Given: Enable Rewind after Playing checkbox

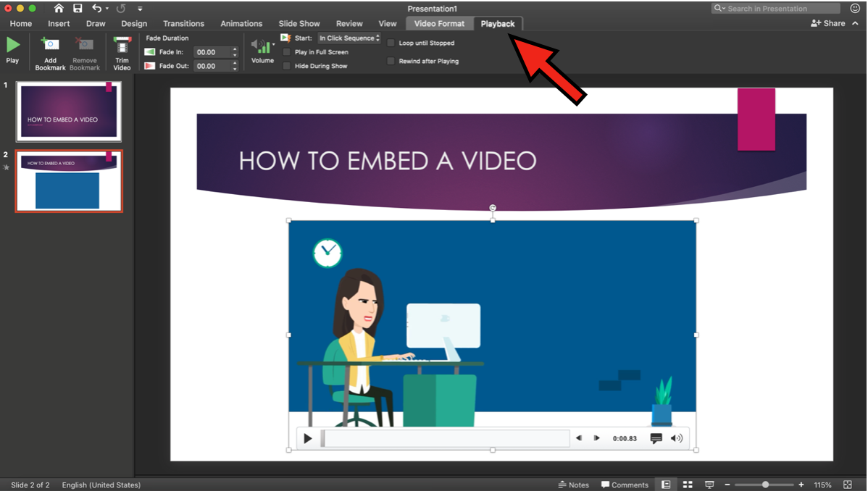Looking at the screenshot, I should click(391, 61).
